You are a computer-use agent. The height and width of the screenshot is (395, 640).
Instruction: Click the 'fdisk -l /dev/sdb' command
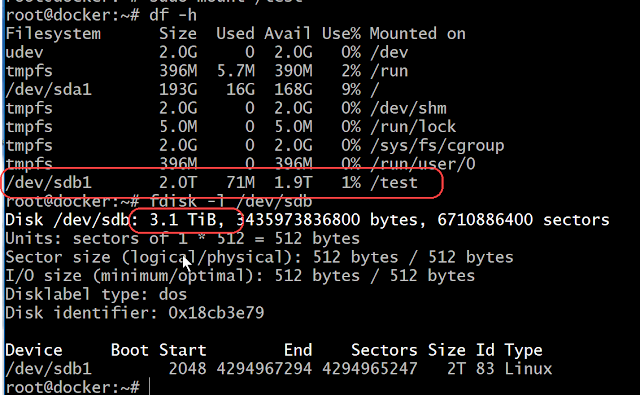click(231, 201)
